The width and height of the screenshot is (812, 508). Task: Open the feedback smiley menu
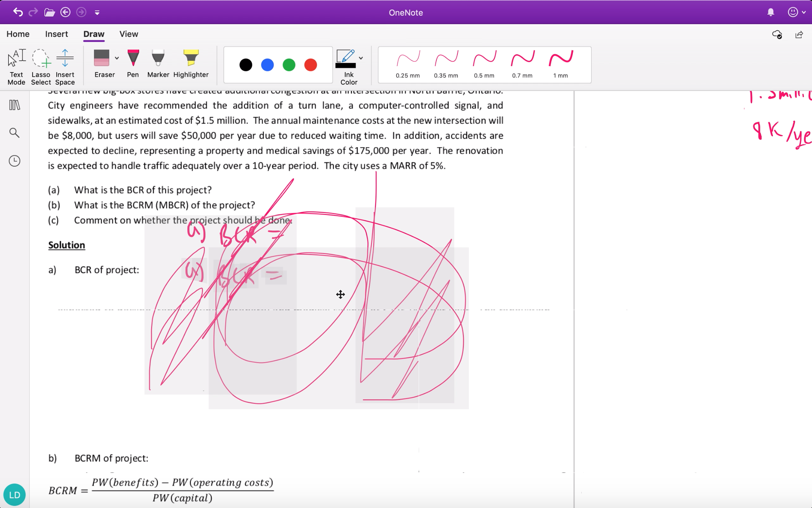point(796,12)
